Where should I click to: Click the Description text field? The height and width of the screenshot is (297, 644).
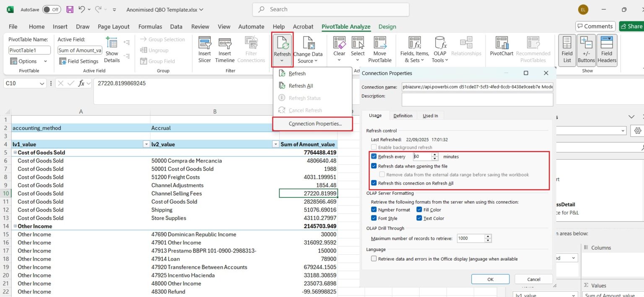(477, 99)
